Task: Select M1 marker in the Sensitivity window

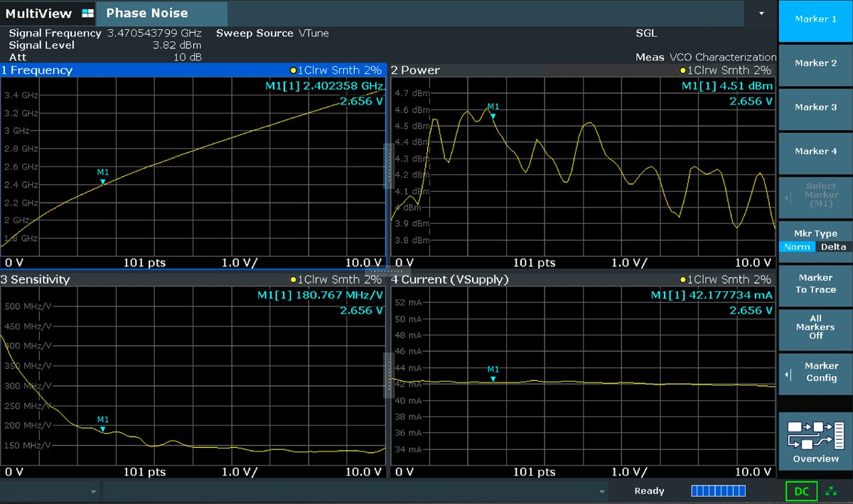Action: click(103, 429)
